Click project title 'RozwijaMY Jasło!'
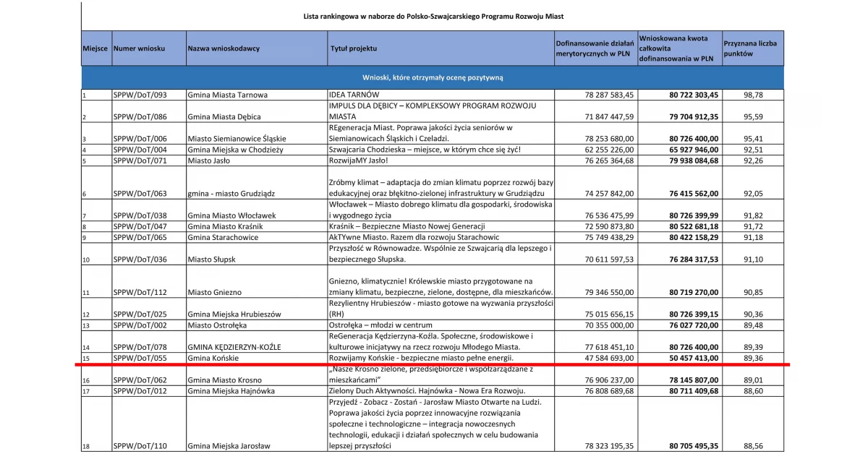 pos(359,160)
